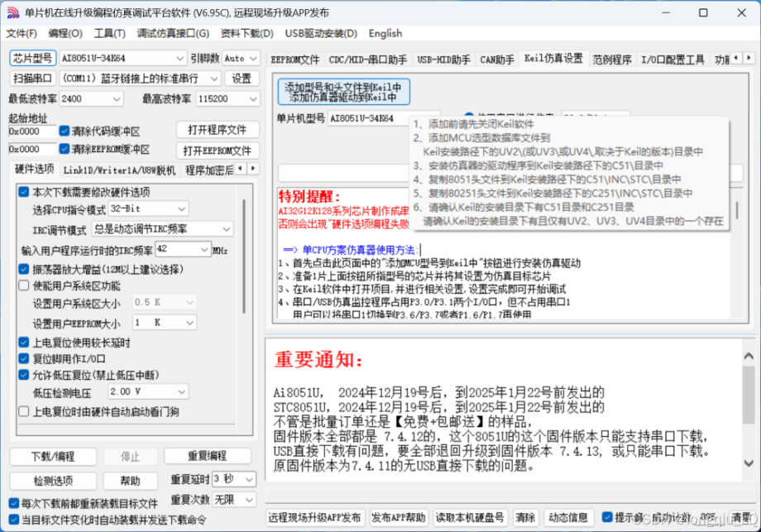Open the 文件(F) menu
The width and height of the screenshot is (761, 532).
coord(22,33)
